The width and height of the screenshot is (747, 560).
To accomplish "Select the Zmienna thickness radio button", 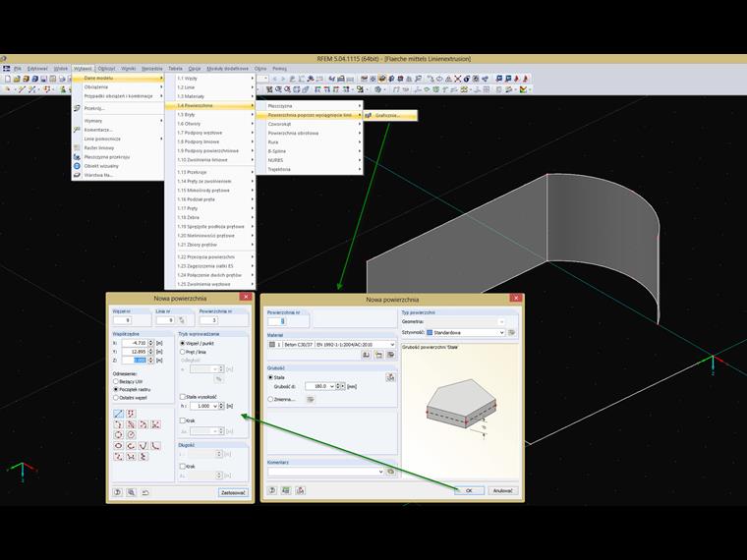I will tap(270, 399).
